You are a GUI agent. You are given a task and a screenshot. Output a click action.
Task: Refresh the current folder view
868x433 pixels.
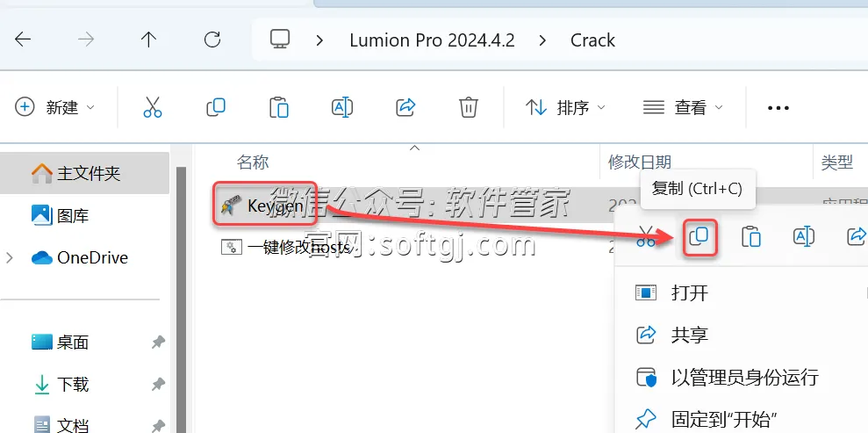(212, 40)
